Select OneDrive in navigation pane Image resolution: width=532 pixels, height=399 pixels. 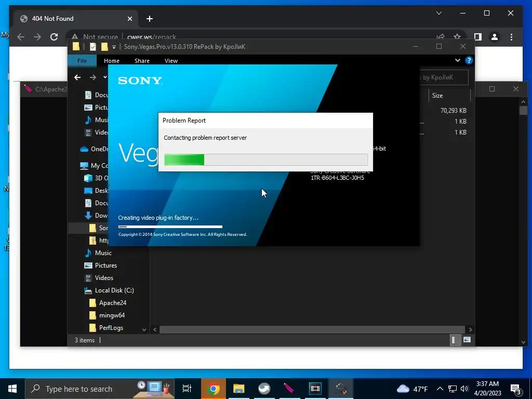tap(94, 149)
